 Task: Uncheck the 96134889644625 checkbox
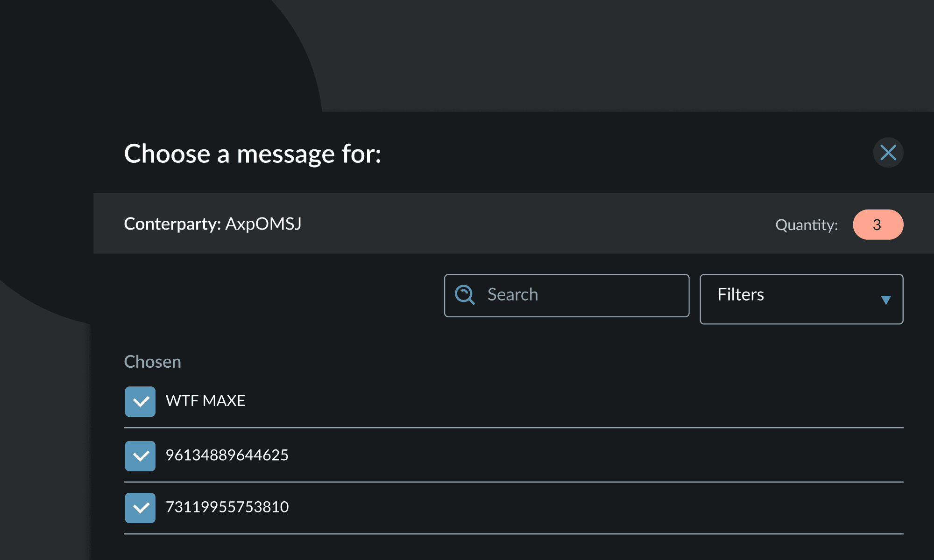[140, 456]
